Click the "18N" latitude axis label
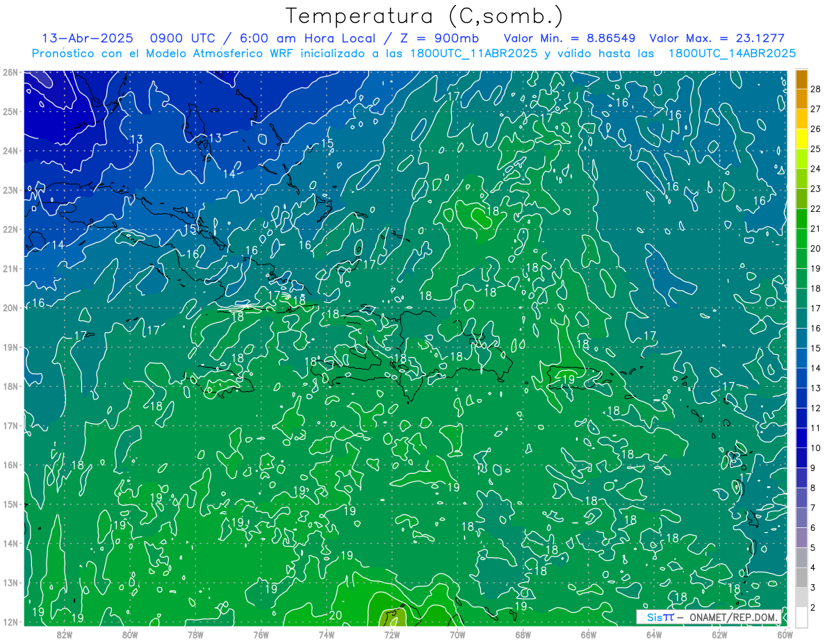This screenshot has width=834, height=644. pos(10,386)
